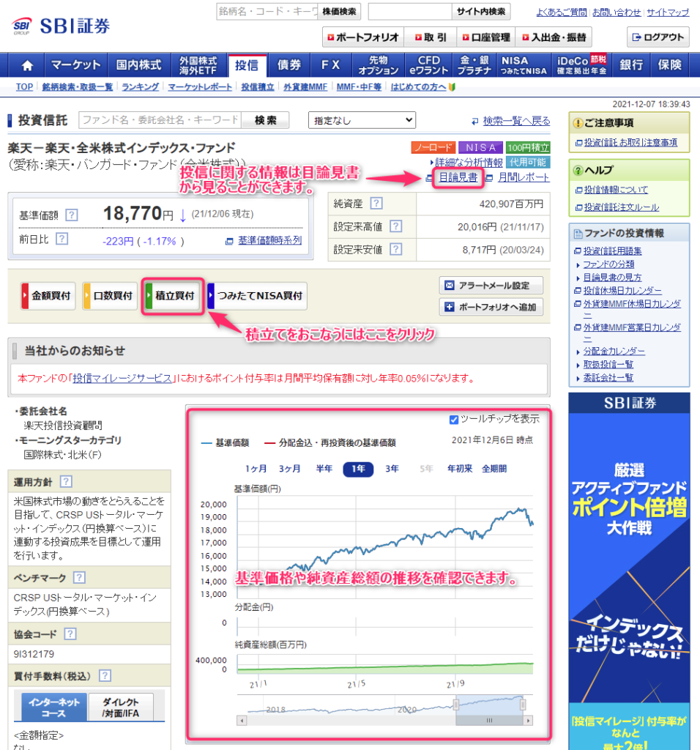Viewport: 700px width, 750px height.
Task: Open the 国内株式 menu
Action: click(138, 65)
